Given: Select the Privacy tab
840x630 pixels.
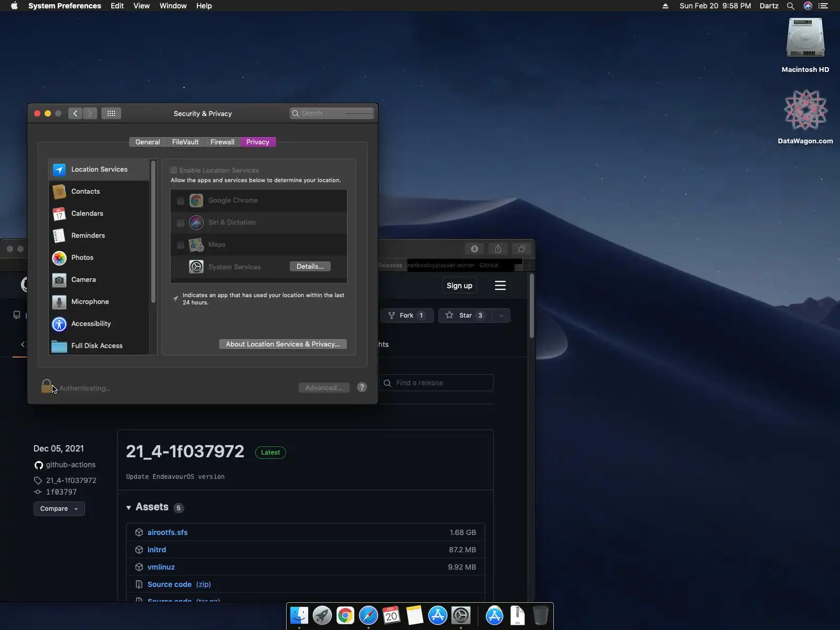Looking at the screenshot, I should [x=258, y=142].
